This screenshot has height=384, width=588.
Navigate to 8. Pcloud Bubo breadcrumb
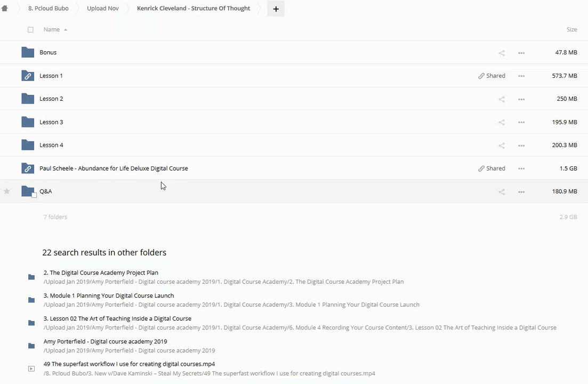point(48,9)
